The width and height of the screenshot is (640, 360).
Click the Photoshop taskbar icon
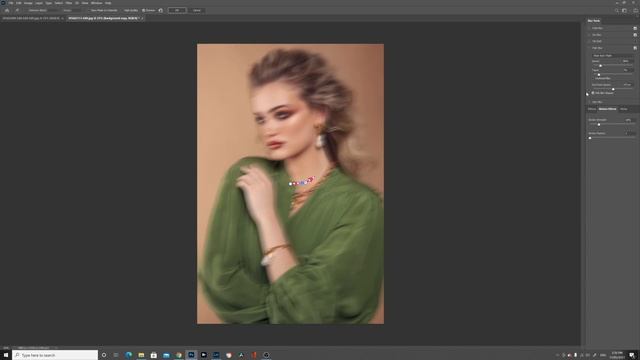191,355
